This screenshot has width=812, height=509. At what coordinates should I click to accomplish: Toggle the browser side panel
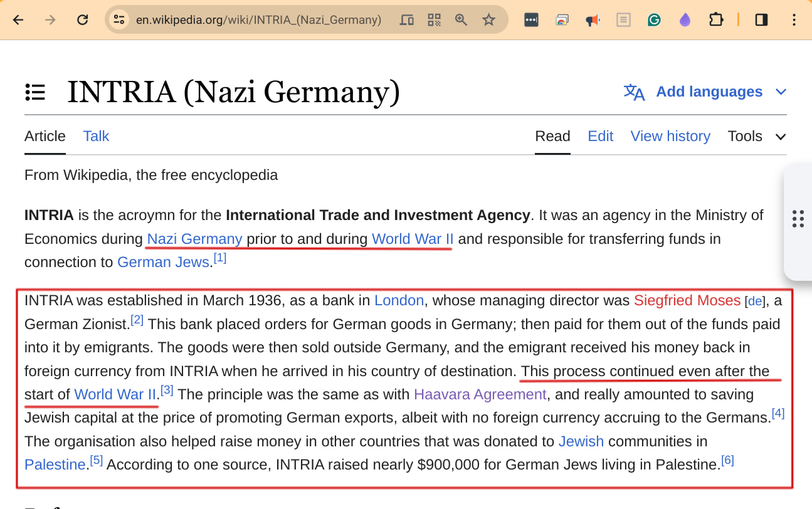(x=761, y=20)
